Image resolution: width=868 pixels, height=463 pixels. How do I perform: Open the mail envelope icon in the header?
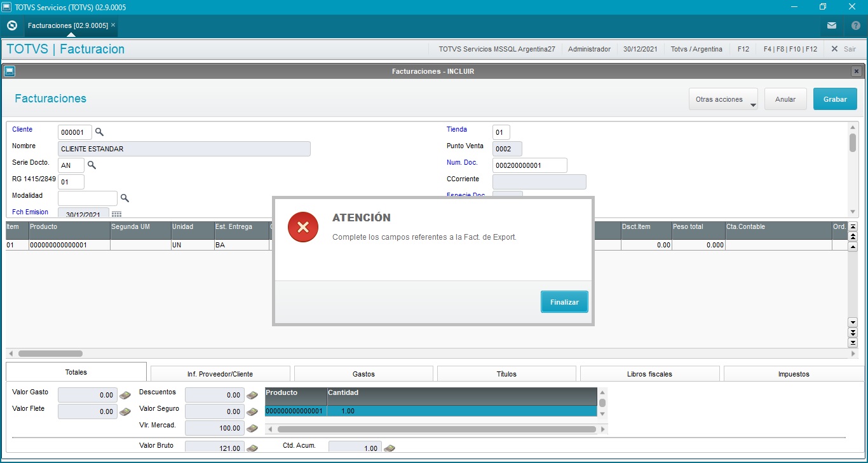tap(832, 26)
